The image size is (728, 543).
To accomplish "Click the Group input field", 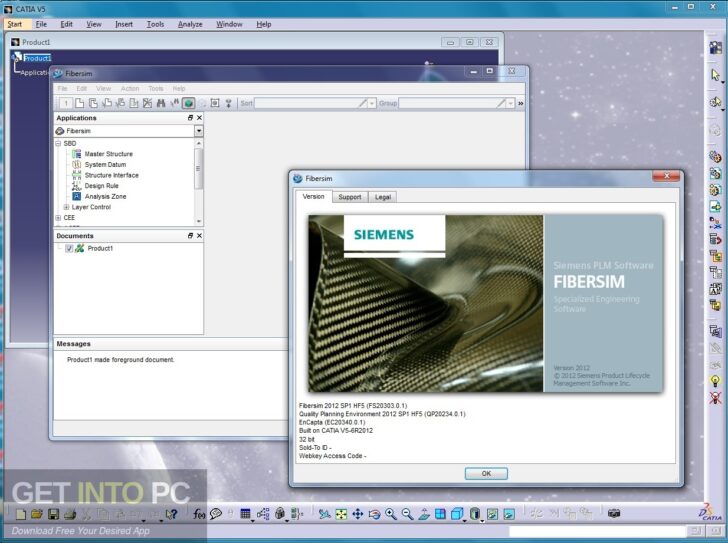I will 453,103.
